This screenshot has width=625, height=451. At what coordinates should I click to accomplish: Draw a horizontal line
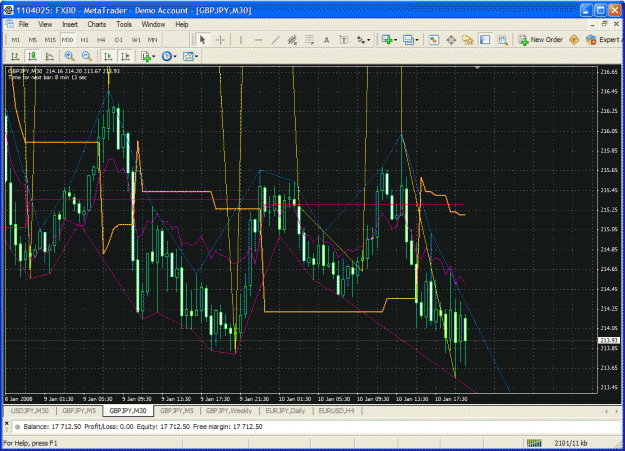pos(258,40)
